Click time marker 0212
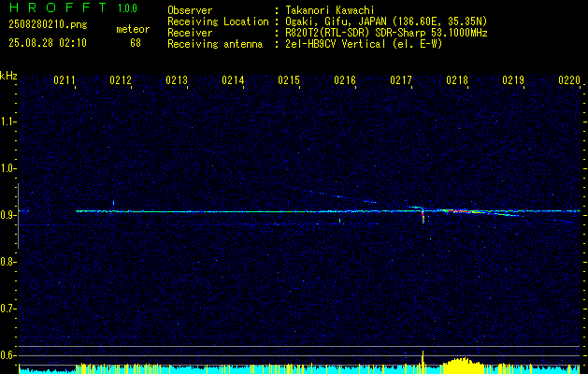 tap(121, 80)
